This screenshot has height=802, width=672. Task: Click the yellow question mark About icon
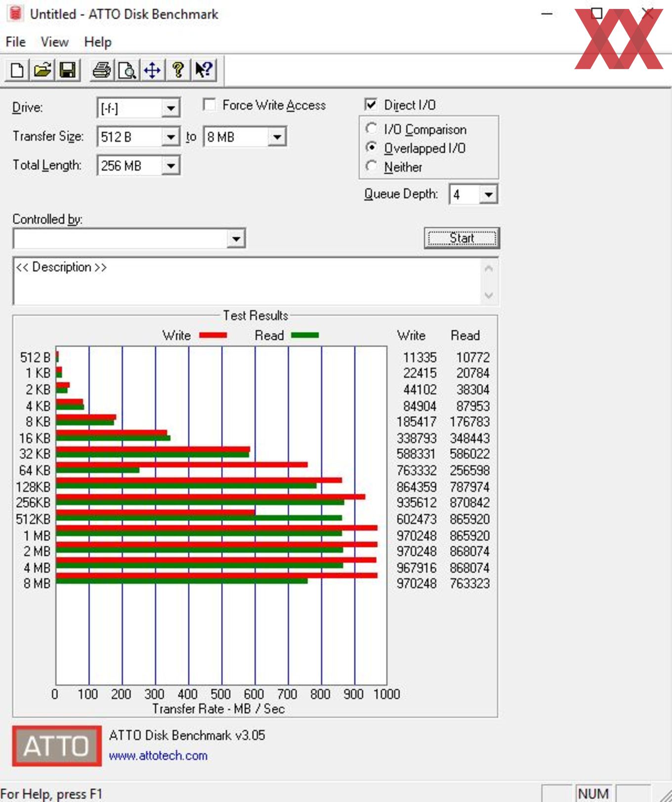click(x=178, y=70)
